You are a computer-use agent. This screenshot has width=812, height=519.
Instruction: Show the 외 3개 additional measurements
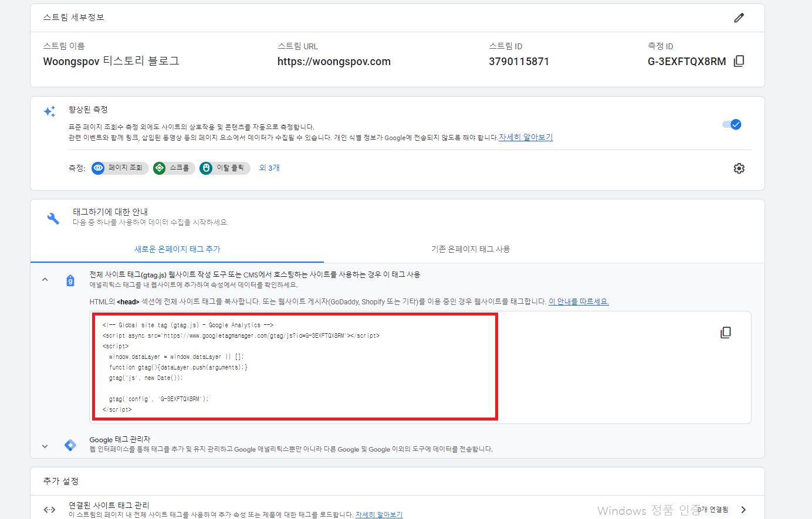269,168
